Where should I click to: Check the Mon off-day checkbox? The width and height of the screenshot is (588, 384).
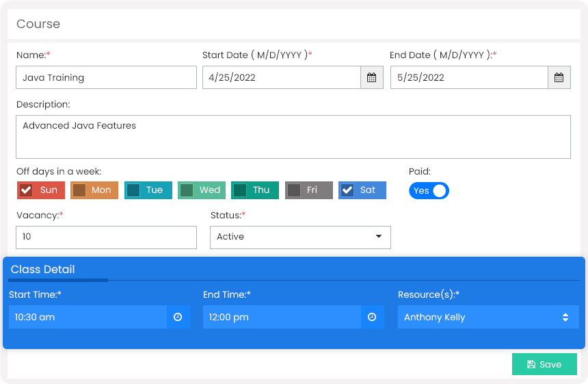pyautogui.click(x=79, y=190)
